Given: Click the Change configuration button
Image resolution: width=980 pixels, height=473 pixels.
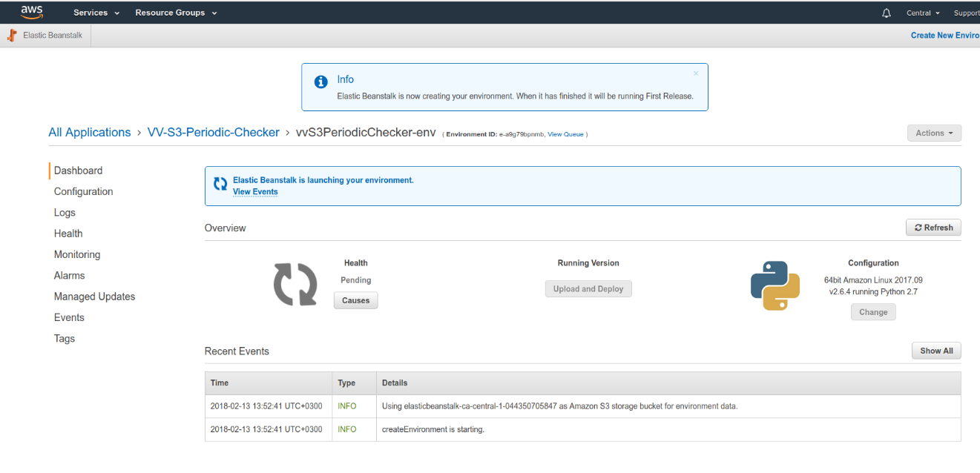Looking at the screenshot, I should (x=873, y=312).
